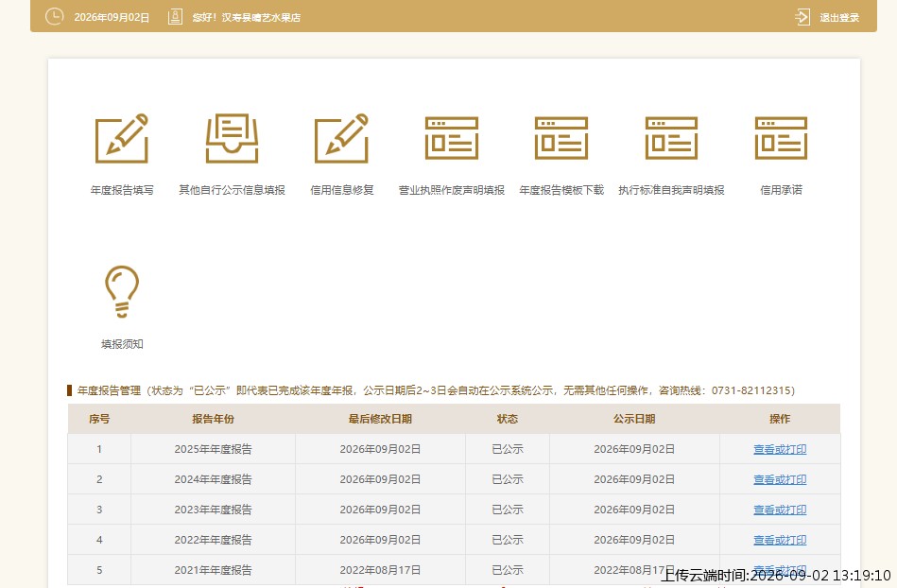Click row number 5 cell

pos(99,570)
